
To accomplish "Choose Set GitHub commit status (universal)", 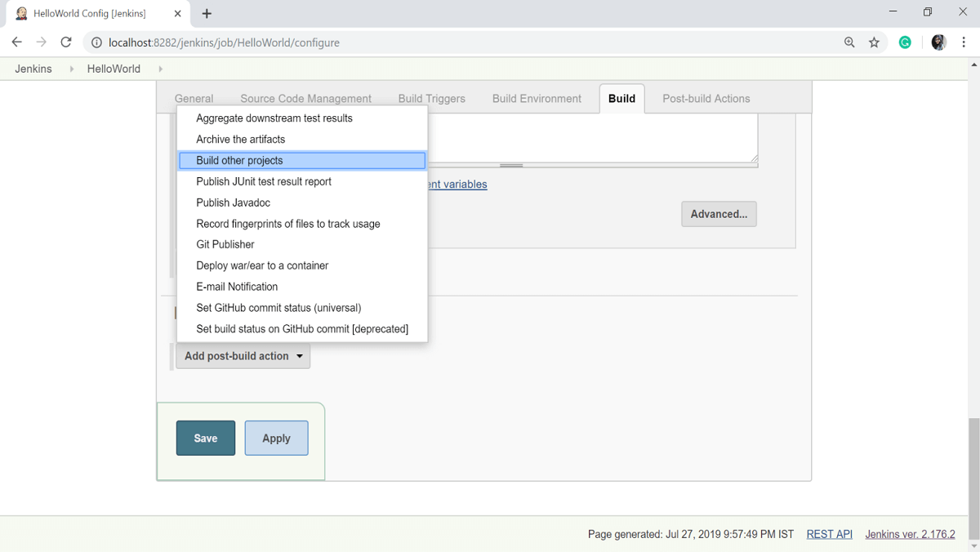I will (x=302, y=308).
